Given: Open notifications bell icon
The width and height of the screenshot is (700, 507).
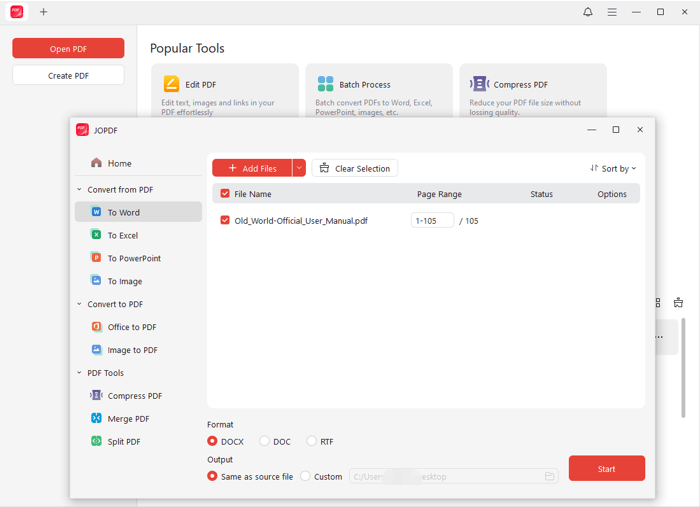Looking at the screenshot, I should tap(588, 12).
